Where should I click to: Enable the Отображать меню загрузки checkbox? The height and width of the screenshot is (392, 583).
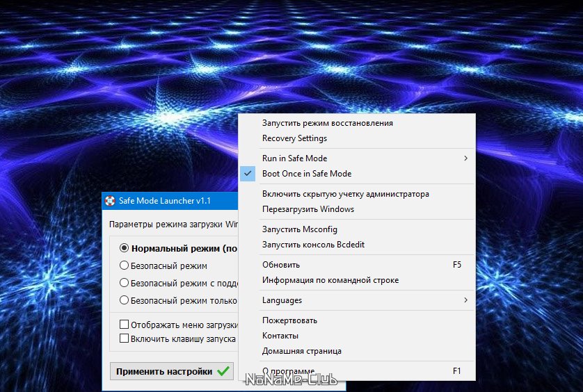point(125,325)
